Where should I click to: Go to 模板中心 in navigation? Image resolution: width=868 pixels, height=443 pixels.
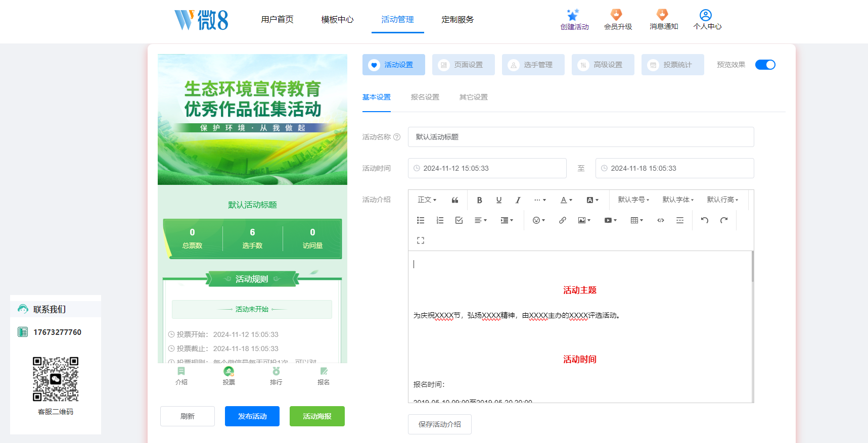[337, 20]
